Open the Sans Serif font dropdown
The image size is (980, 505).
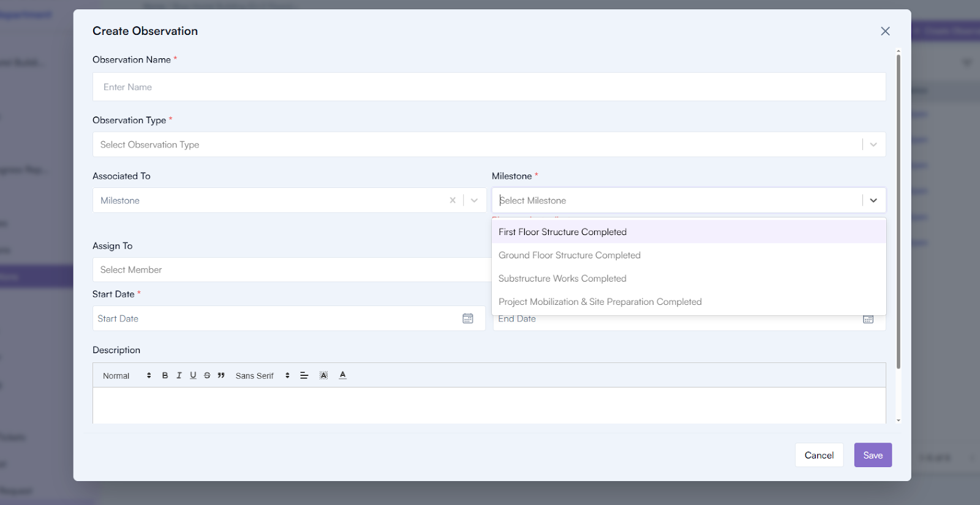tap(262, 376)
